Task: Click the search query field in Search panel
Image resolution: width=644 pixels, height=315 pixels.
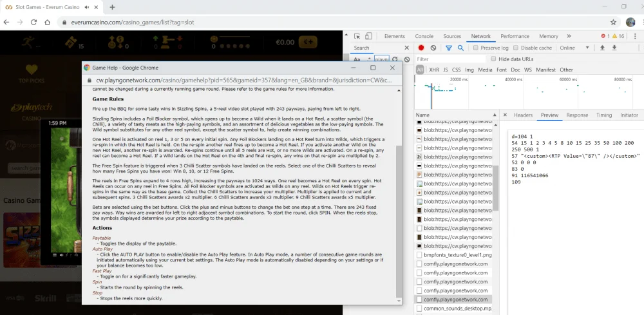Action: tap(382, 59)
